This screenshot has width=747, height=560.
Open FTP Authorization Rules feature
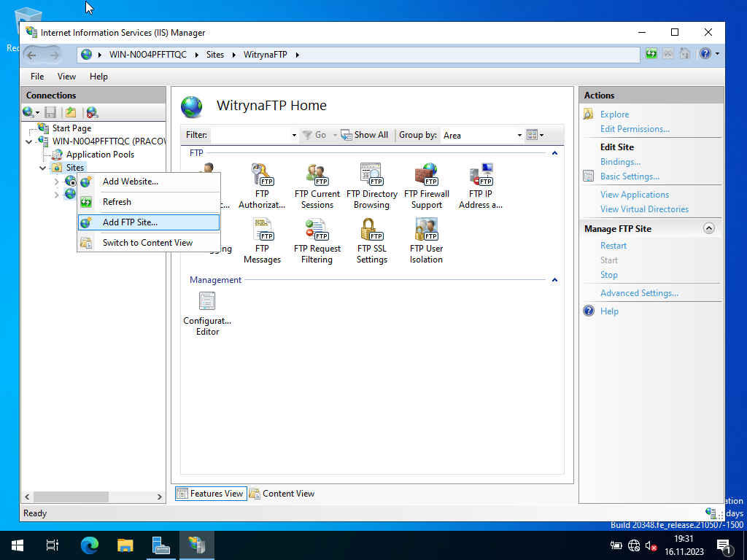click(x=262, y=186)
